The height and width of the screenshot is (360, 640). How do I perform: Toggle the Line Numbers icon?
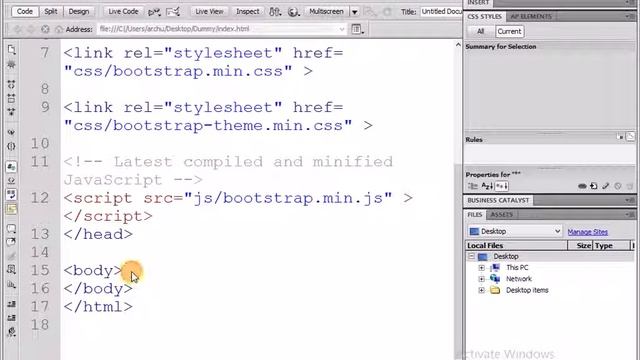click(x=11, y=167)
